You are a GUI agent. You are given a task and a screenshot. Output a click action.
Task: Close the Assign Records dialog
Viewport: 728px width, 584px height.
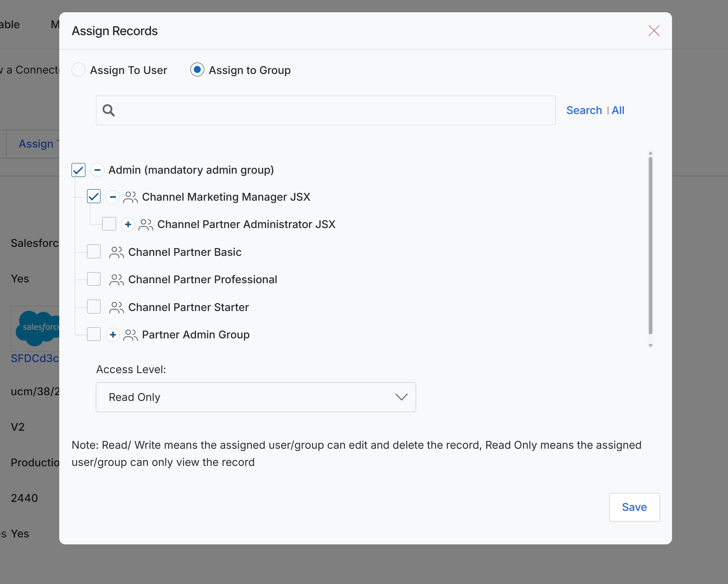(654, 31)
